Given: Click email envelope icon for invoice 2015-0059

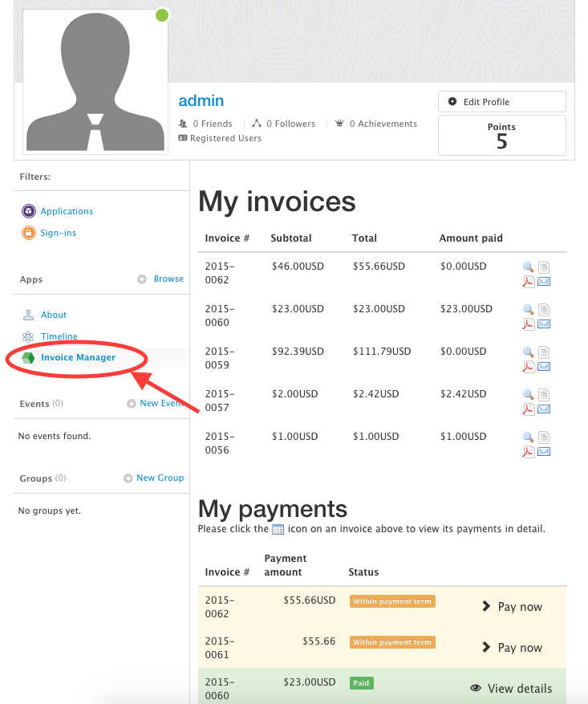Looking at the screenshot, I should [544, 367].
